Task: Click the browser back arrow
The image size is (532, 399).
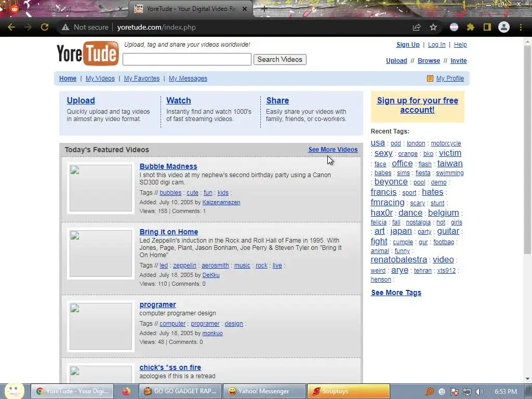Action: coord(11,27)
